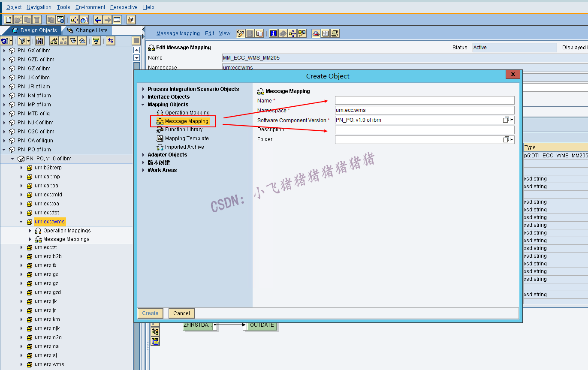588x370 pixels.
Task: Select PN_OA of liqun tree item
Action: 35,141
